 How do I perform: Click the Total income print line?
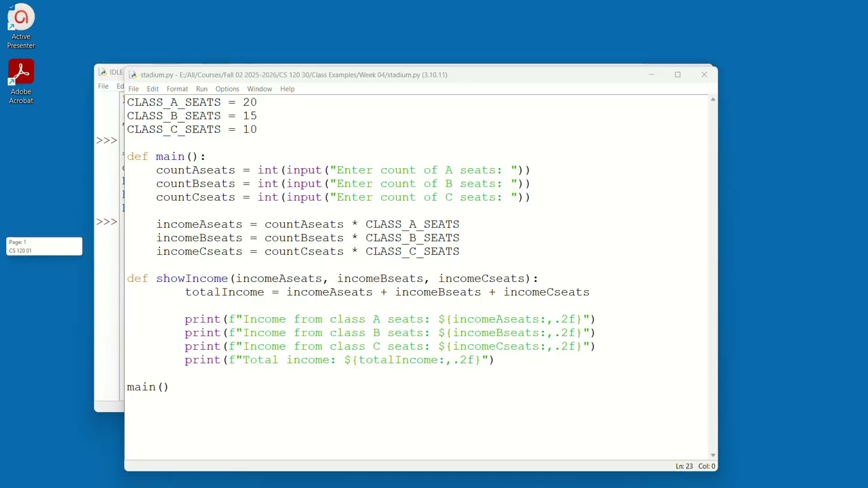pos(339,360)
